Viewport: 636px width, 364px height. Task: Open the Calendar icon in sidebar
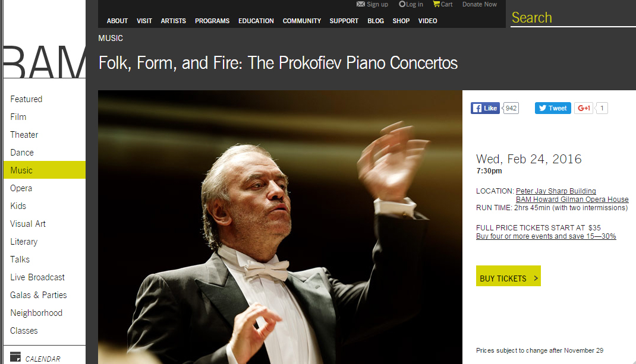(15, 357)
